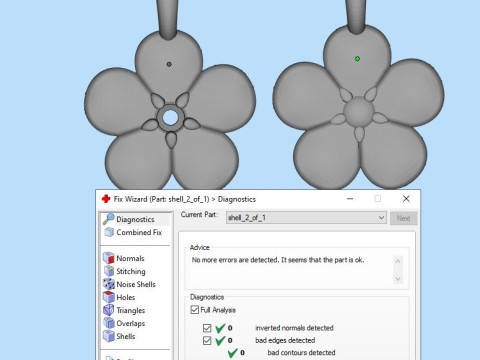Click the red cross Fix Wizard icon
480x360 pixels.
tap(106, 199)
